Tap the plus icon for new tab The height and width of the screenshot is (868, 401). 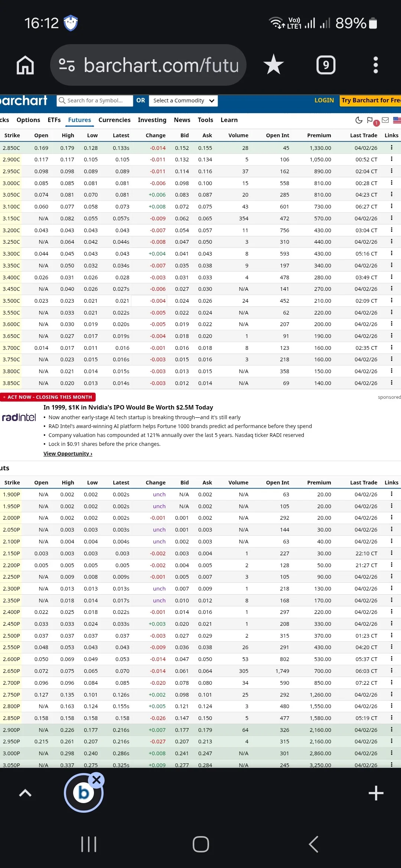(x=376, y=793)
